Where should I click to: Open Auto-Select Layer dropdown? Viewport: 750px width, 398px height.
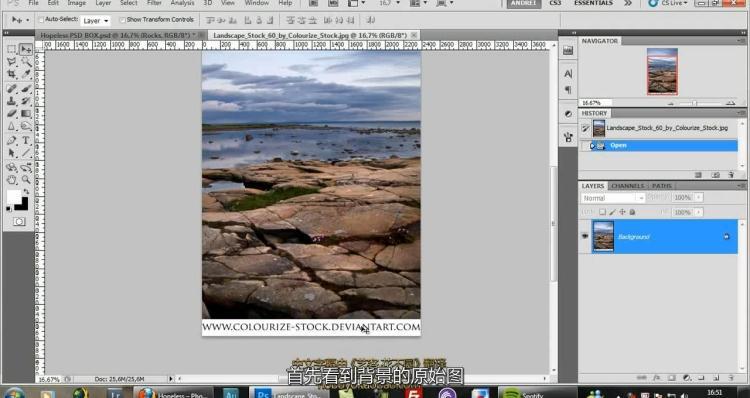[x=96, y=21]
